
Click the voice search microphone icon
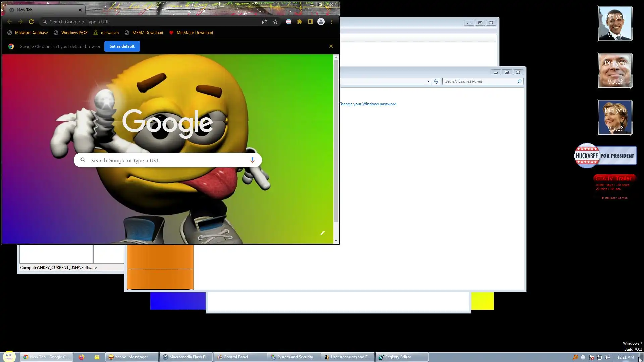point(252,160)
